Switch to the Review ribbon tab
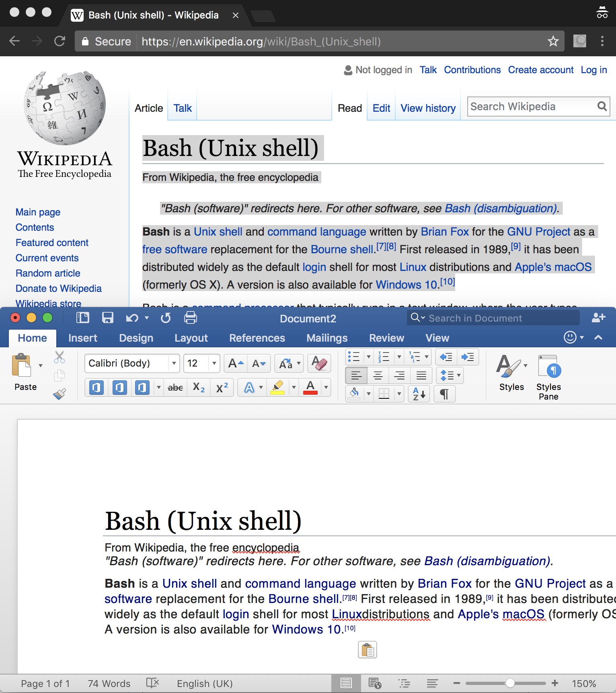 pos(386,338)
